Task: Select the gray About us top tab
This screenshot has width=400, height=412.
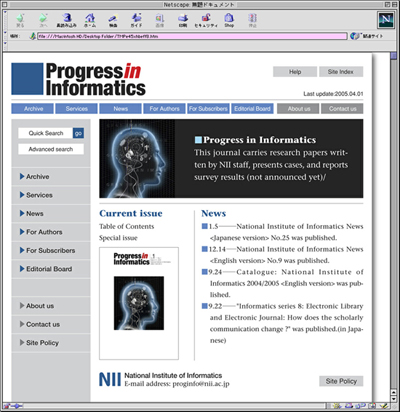Action: click(298, 109)
